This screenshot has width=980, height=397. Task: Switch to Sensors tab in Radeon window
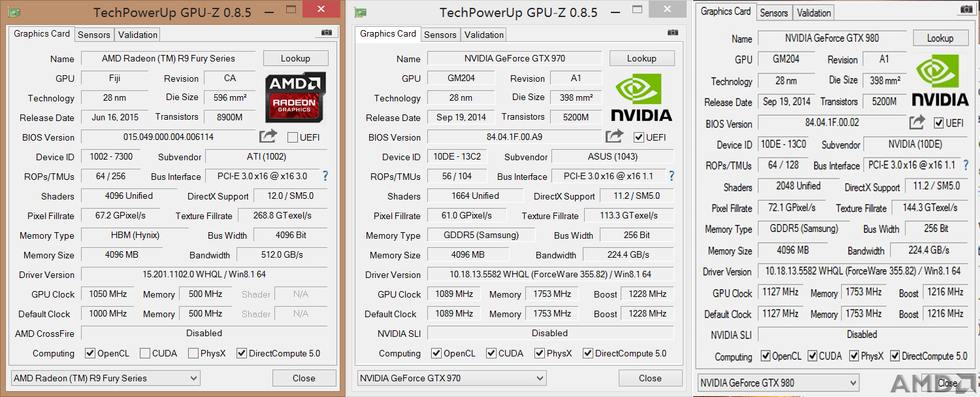click(94, 35)
